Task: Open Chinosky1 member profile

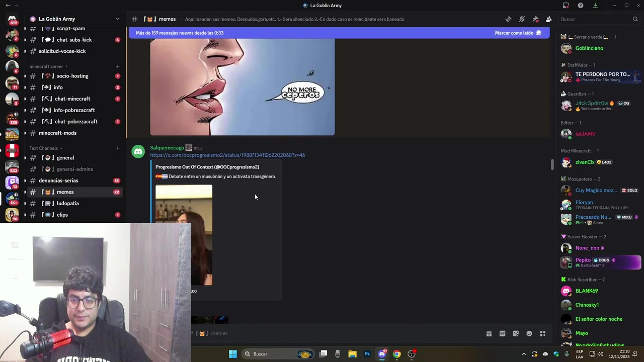Action: tap(600, 305)
